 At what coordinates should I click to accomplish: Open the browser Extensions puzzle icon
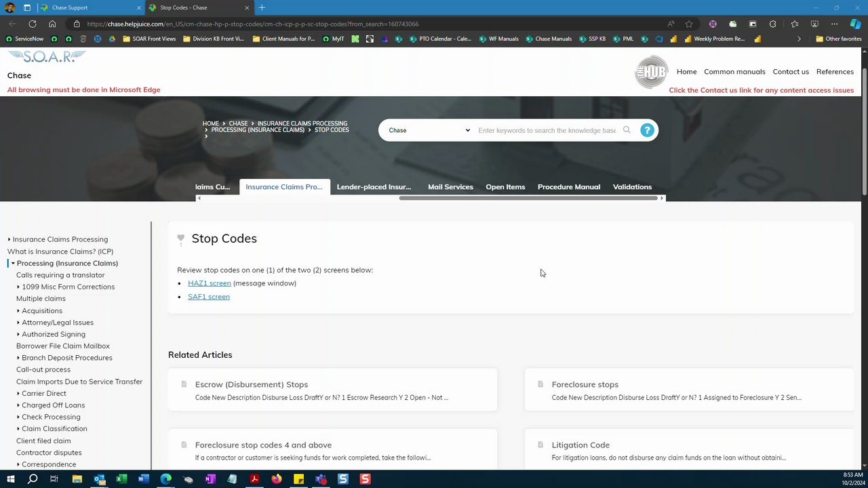pyautogui.click(x=772, y=24)
